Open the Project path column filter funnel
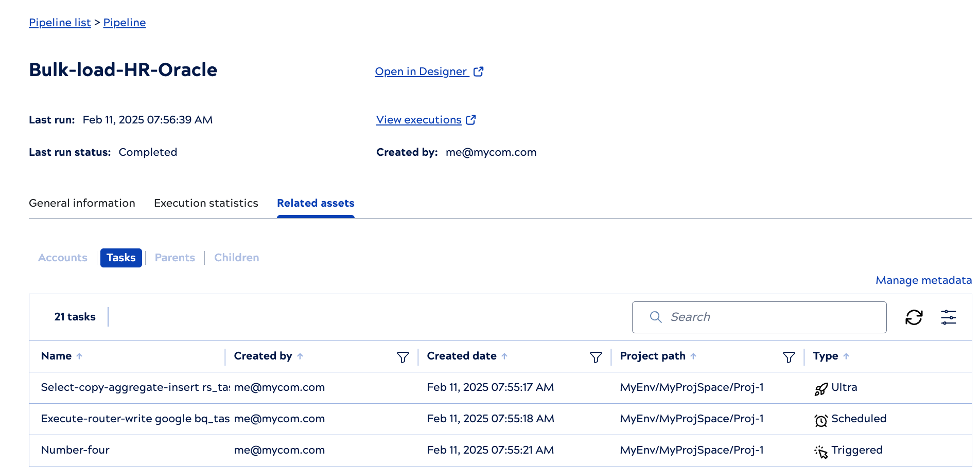 tap(789, 356)
